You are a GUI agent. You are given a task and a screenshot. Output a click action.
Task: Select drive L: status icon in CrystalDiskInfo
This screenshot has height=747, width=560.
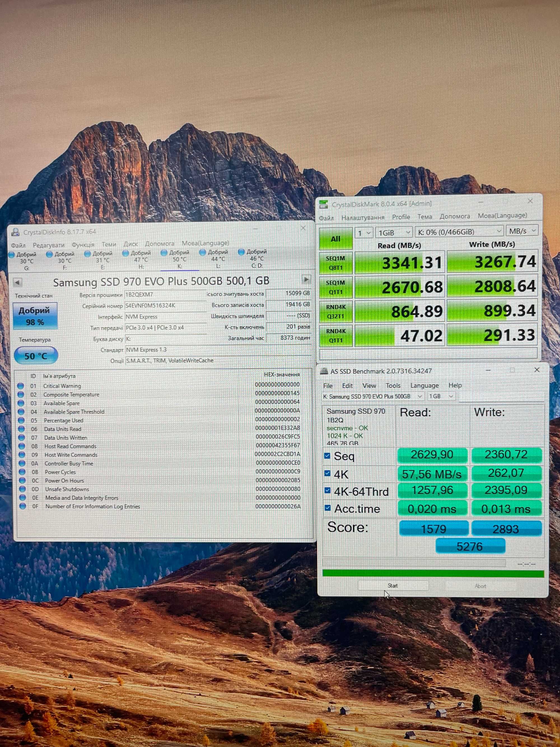203,252
